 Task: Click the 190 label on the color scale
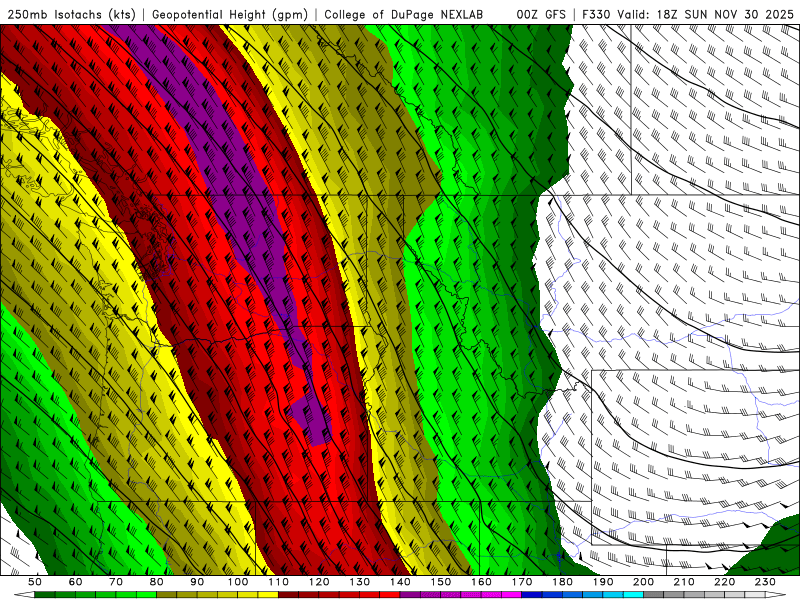pos(603,582)
